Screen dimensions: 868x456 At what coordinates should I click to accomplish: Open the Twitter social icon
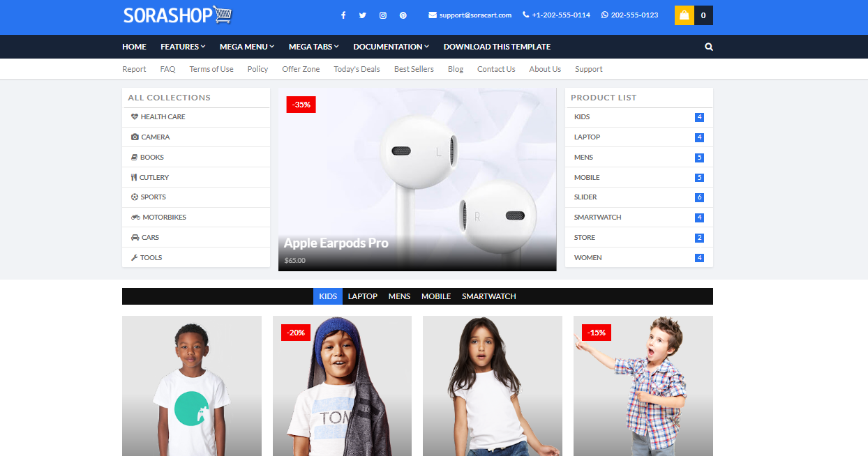pyautogui.click(x=363, y=15)
